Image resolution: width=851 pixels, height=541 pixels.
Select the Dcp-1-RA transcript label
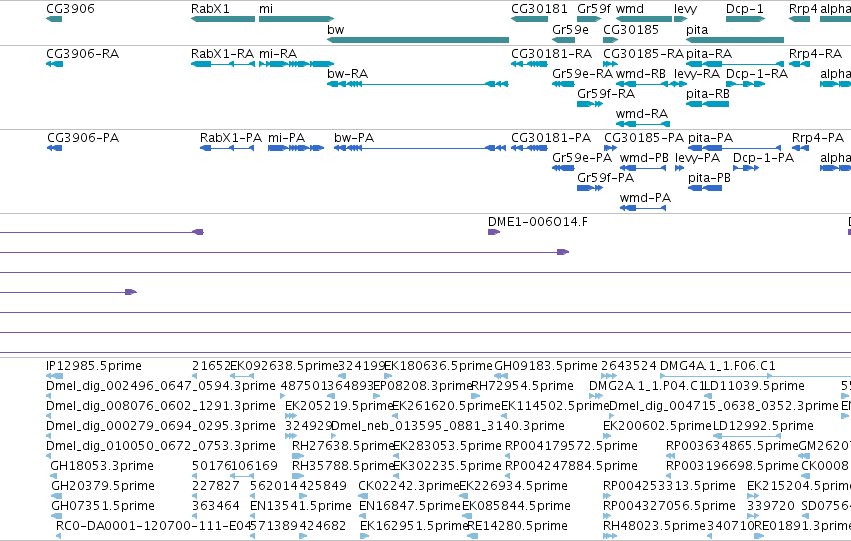pyautogui.click(x=757, y=73)
